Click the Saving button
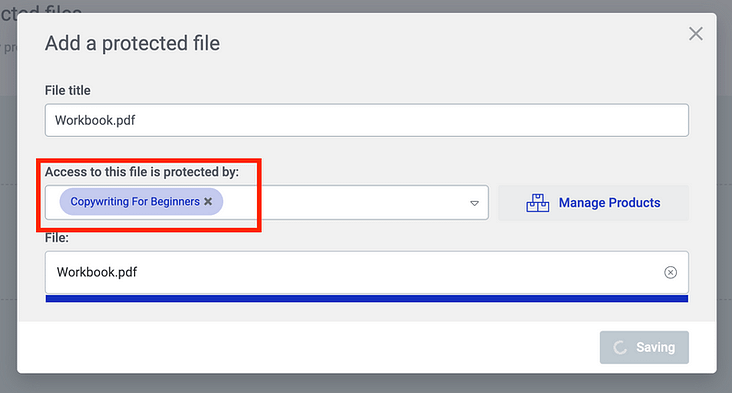The image size is (732, 393). [x=644, y=347]
